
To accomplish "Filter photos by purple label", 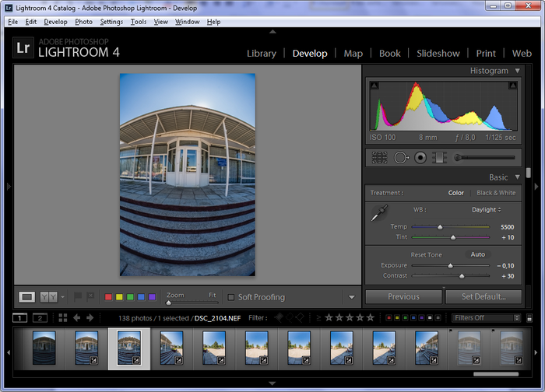I will coord(422,317).
